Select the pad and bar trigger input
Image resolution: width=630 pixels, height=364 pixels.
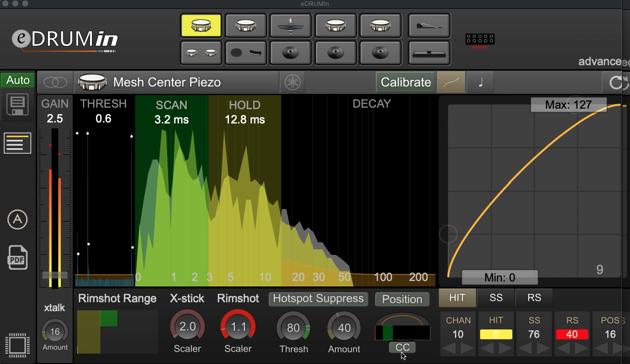click(246, 52)
